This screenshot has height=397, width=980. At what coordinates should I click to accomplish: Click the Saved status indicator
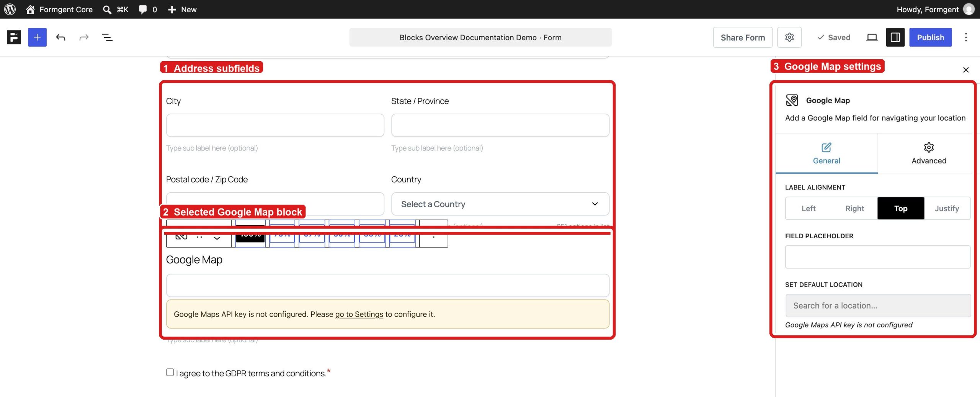tap(834, 37)
